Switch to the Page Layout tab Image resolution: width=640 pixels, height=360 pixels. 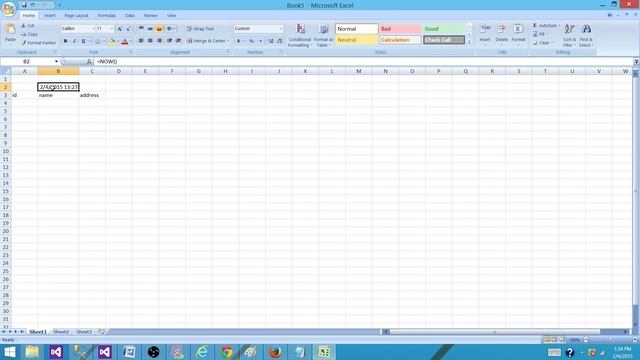pyautogui.click(x=76, y=16)
